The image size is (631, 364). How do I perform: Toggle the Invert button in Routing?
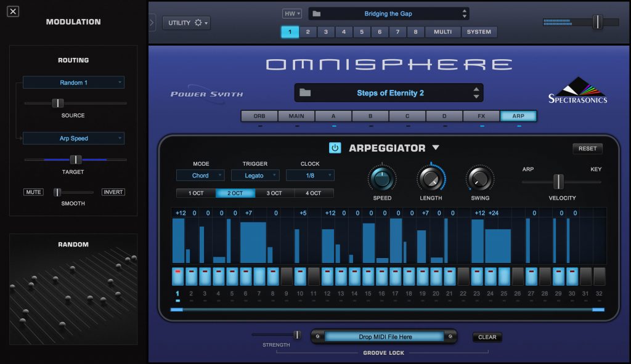coord(113,192)
